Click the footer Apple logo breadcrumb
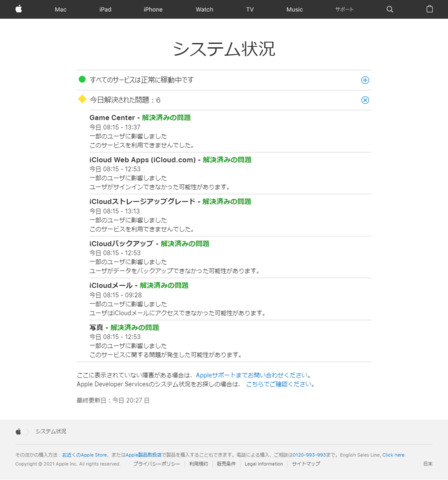Screen dimensions: 448x480 [18, 431]
